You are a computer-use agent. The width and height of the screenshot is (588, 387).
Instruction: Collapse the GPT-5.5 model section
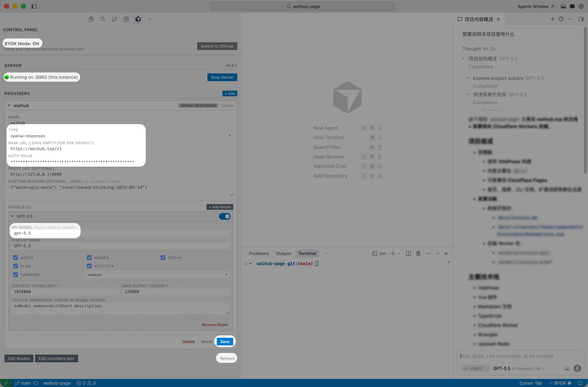pyautogui.click(x=12, y=217)
